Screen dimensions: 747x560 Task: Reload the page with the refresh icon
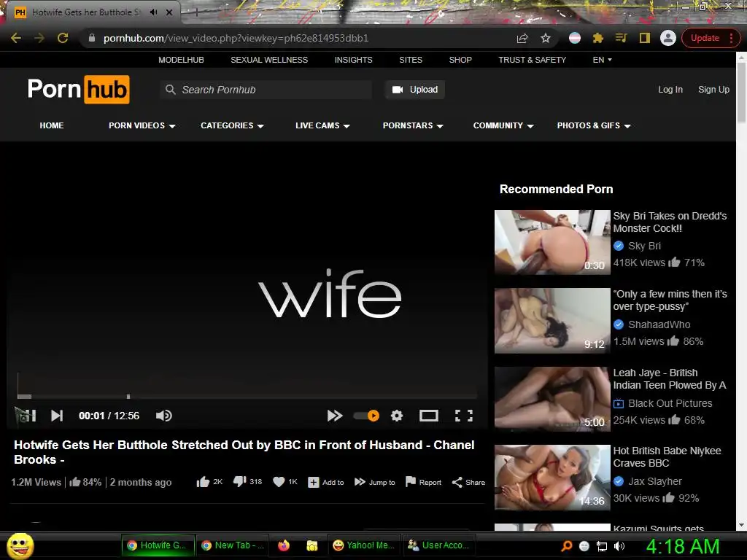tap(63, 38)
